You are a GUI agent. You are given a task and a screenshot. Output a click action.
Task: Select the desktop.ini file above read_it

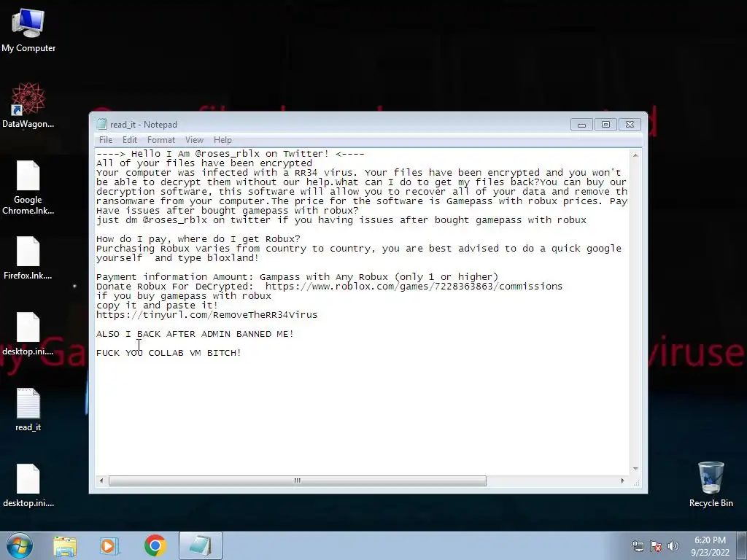click(x=28, y=333)
